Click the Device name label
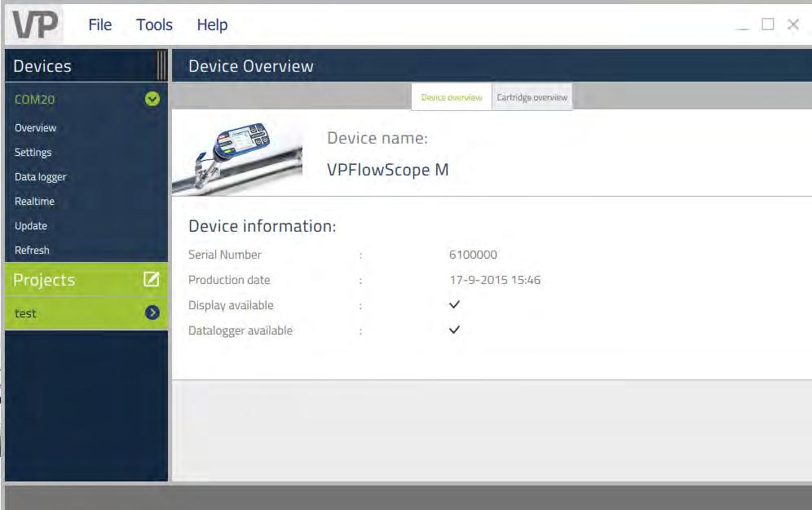Image resolution: width=812 pixels, height=510 pixels. (x=377, y=138)
